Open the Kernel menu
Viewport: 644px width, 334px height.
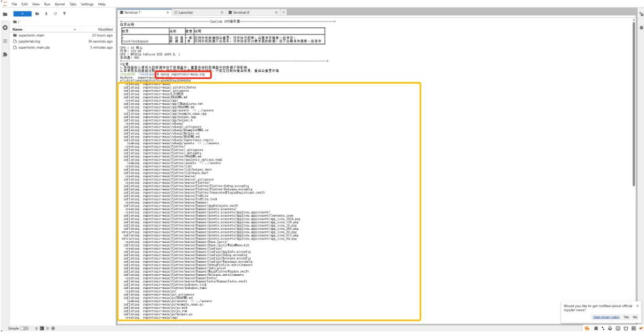[x=59, y=4]
